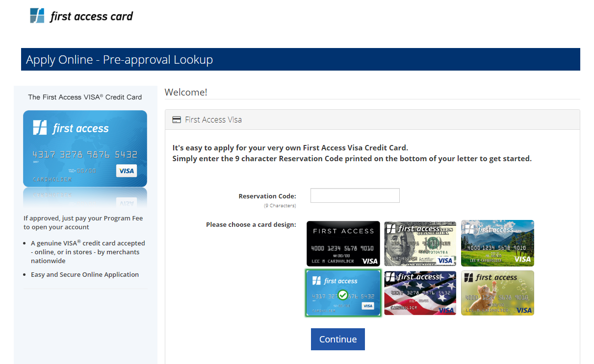Select the hundred-dollar-bill card design
594x364 pixels.
click(x=420, y=243)
